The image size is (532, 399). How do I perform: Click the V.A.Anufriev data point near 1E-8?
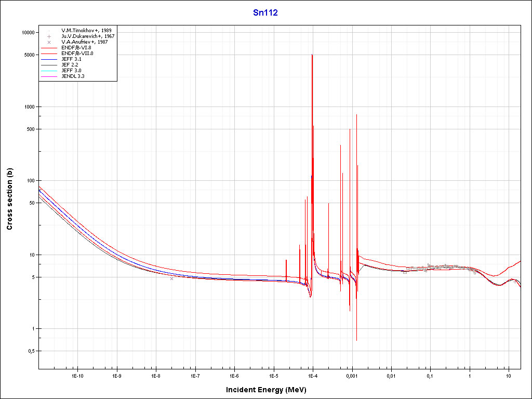click(171, 278)
